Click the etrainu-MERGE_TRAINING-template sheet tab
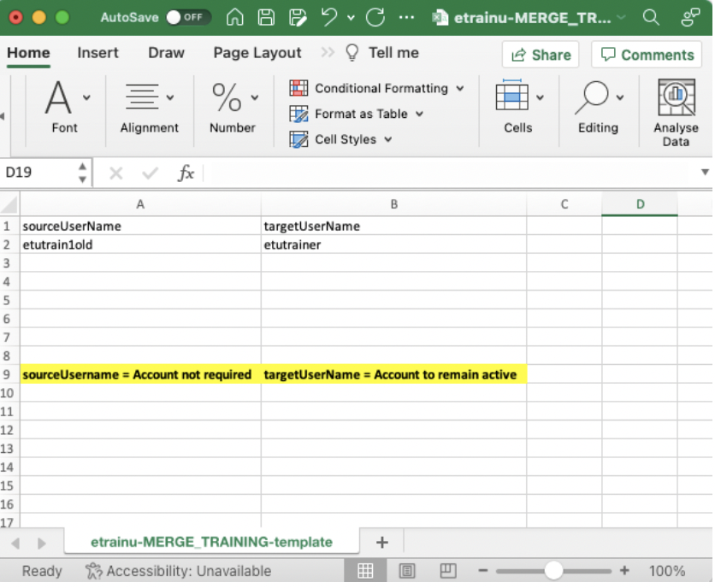The height and width of the screenshot is (588, 715). 211,542
